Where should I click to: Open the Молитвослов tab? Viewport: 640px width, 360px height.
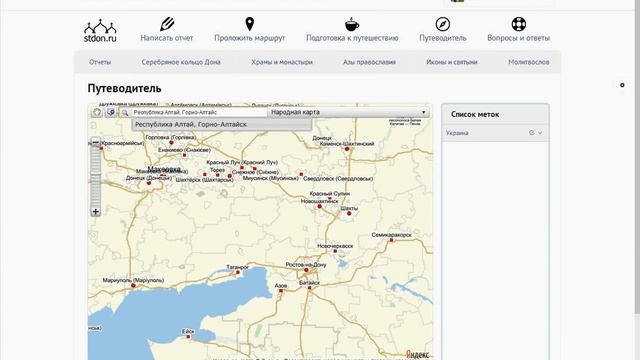(x=529, y=62)
